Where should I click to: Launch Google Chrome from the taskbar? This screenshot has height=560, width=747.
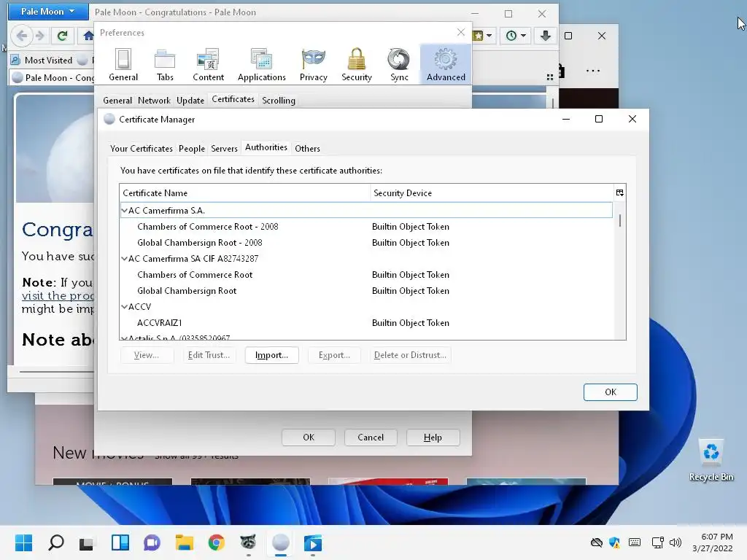(216, 542)
